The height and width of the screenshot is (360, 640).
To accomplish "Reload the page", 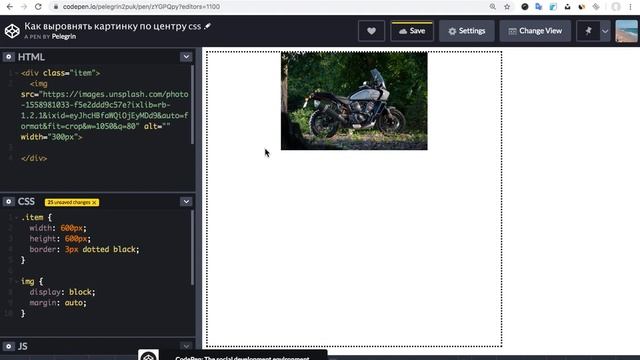I will pos(38,7).
